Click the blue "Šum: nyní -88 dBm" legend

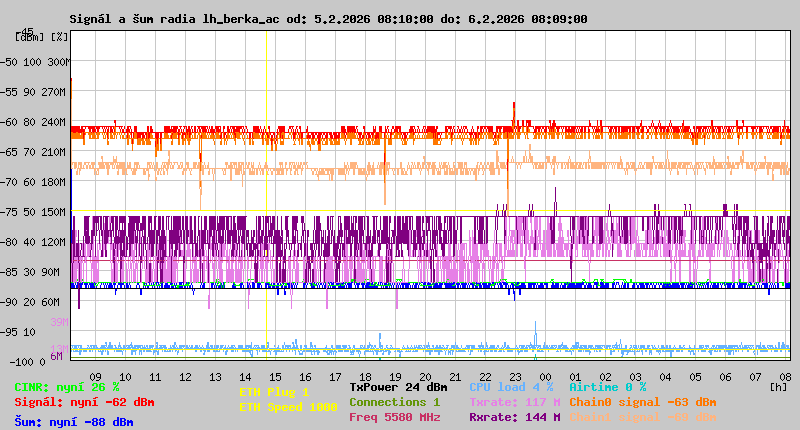coord(74,422)
